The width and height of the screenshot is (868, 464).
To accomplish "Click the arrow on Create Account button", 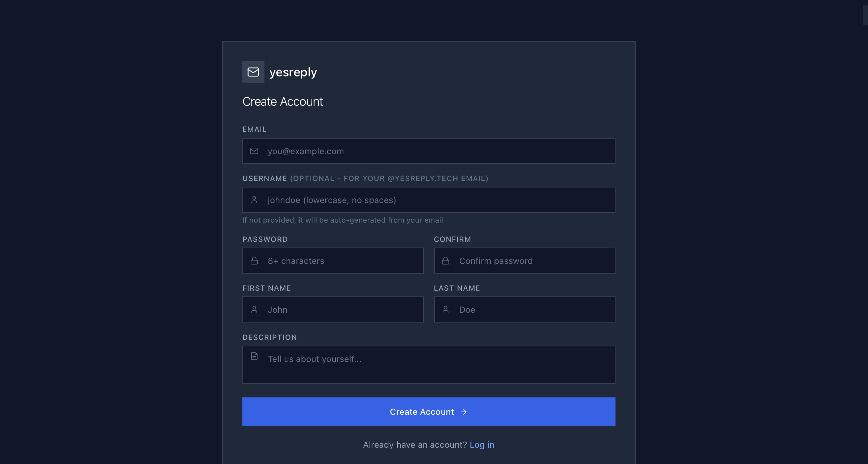I will point(464,412).
